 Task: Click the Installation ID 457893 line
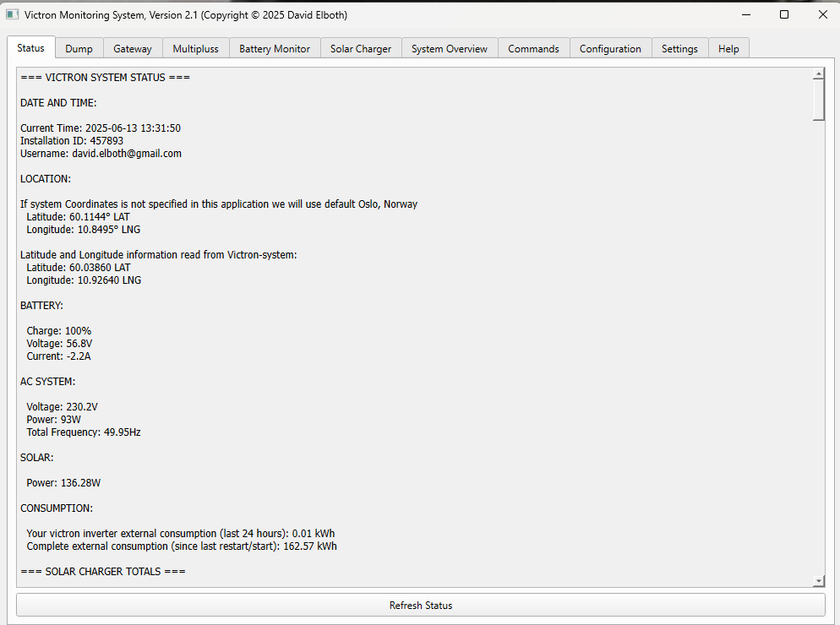[x=72, y=141]
